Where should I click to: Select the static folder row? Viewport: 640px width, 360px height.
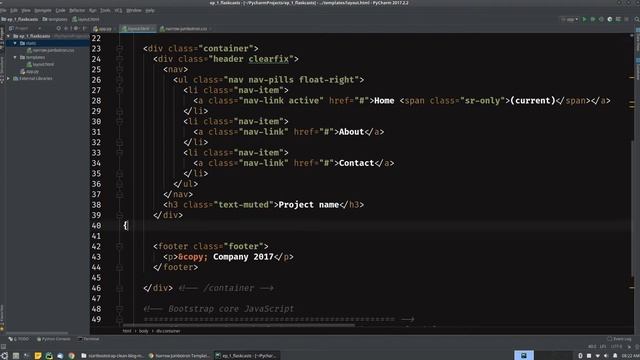(x=48, y=43)
